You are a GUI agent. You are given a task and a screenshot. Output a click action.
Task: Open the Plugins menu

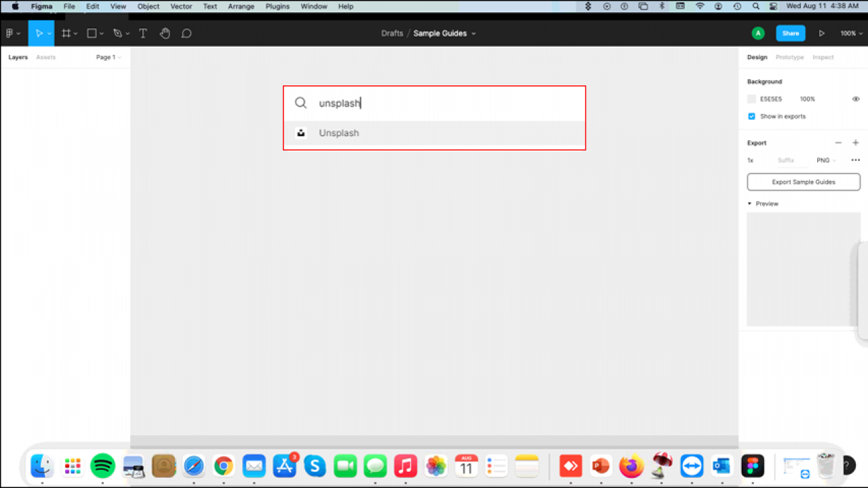tap(277, 6)
